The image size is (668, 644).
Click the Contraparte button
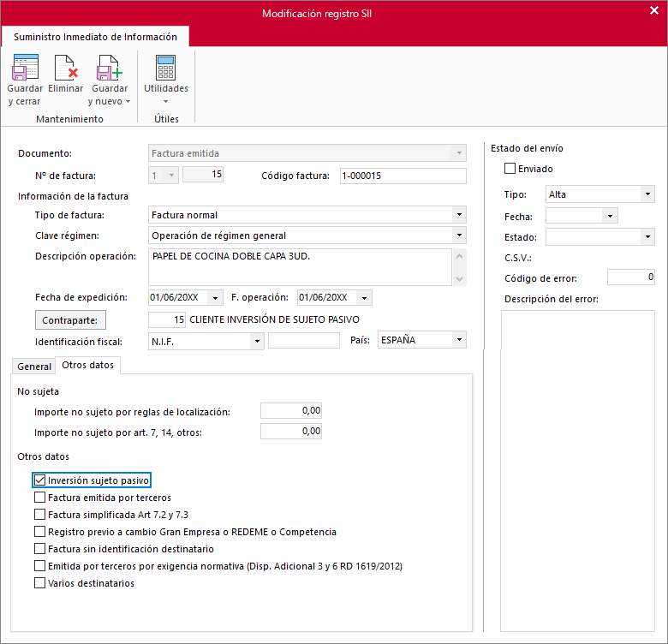(70, 320)
